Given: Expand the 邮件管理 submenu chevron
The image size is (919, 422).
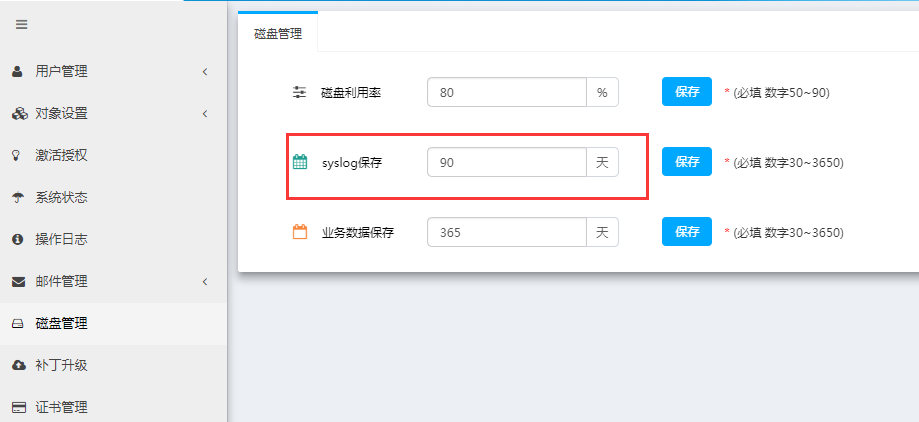Looking at the screenshot, I should pos(204,282).
